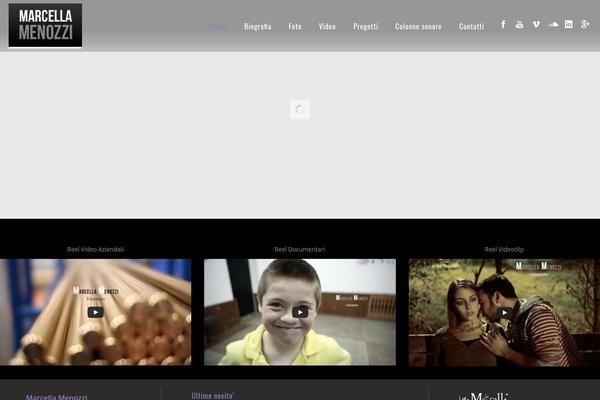This screenshot has height=400, width=600.
Task: Open the Google Plus social icon
Action: click(585, 24)
